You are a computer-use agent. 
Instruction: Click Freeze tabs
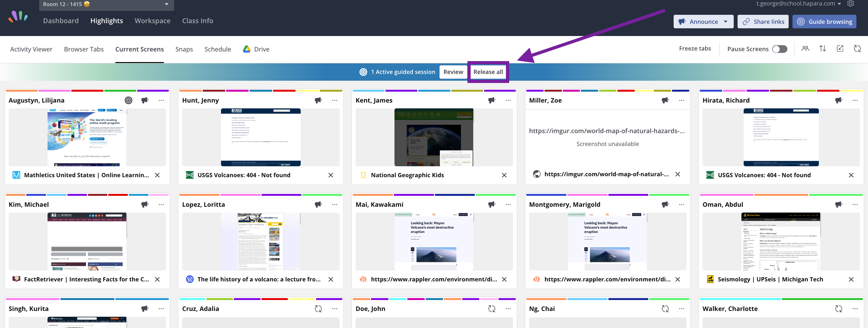pyautogui.click(x=695, y=49)
